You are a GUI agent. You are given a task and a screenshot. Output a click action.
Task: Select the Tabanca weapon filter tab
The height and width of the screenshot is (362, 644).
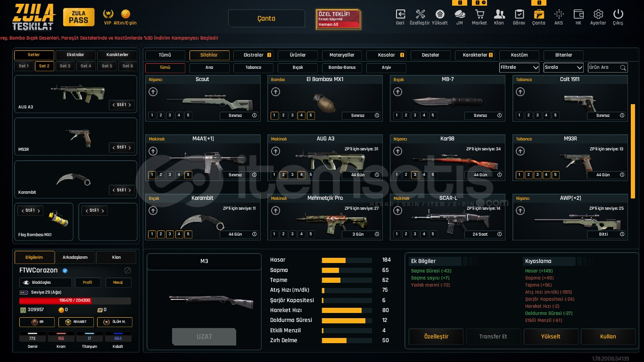pos(253,67)
